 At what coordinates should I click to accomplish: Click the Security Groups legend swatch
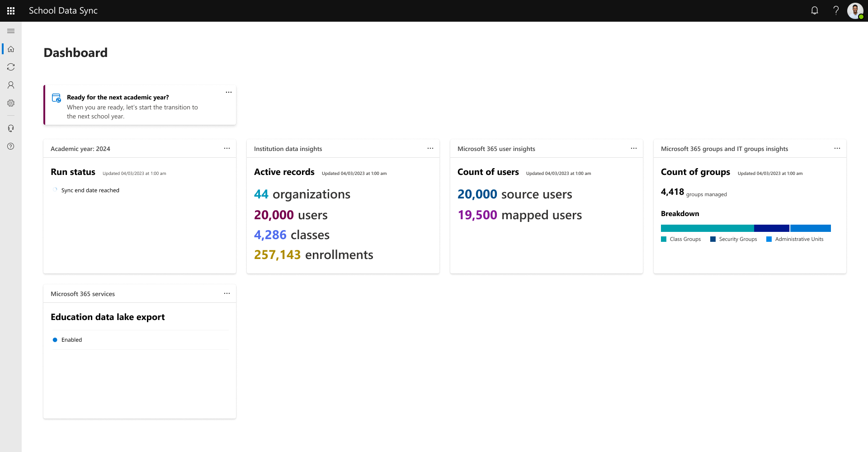pos(713,239)
